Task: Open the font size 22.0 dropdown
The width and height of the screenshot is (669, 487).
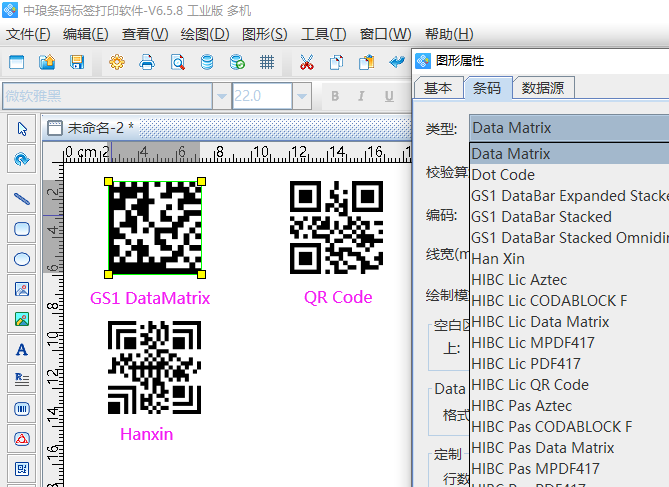Action: 302,97
